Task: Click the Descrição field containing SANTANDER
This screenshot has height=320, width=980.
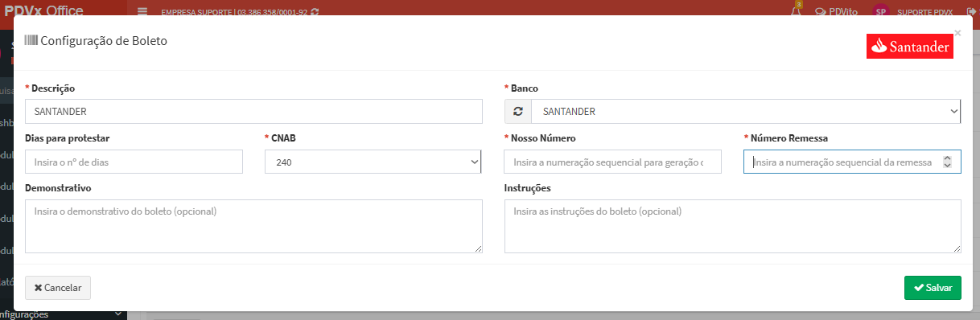Action: click(x=253, y=111)
